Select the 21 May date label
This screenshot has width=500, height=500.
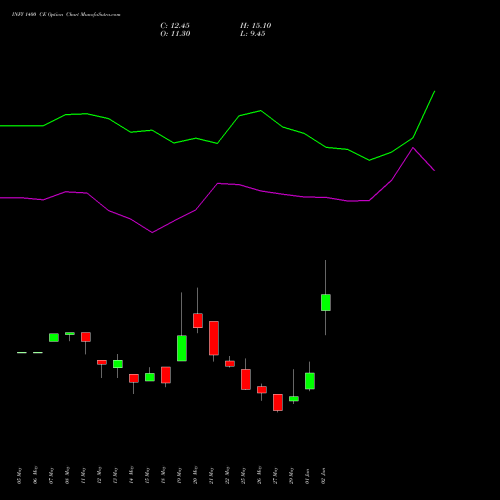coord(212,475)
